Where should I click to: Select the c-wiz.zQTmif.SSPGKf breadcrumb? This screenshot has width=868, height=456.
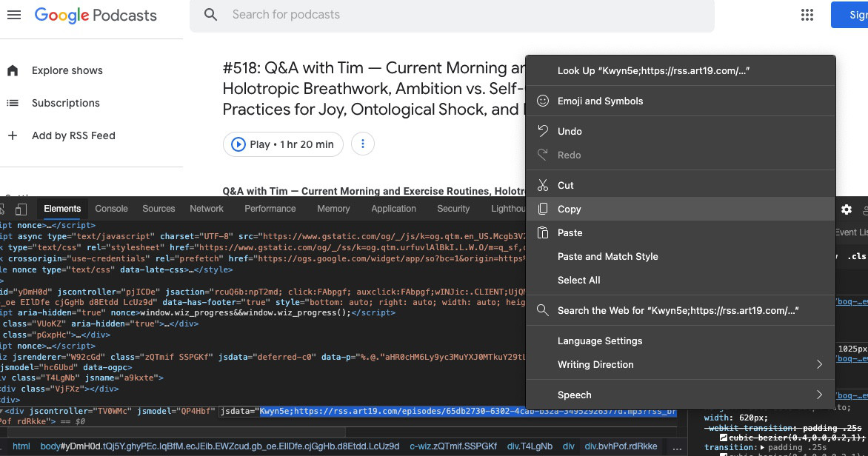click(453, 446)
